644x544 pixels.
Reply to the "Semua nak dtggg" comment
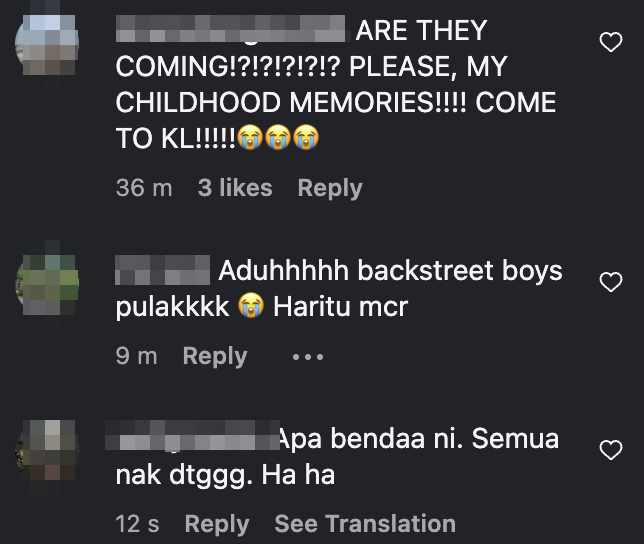tap(217, 524)
